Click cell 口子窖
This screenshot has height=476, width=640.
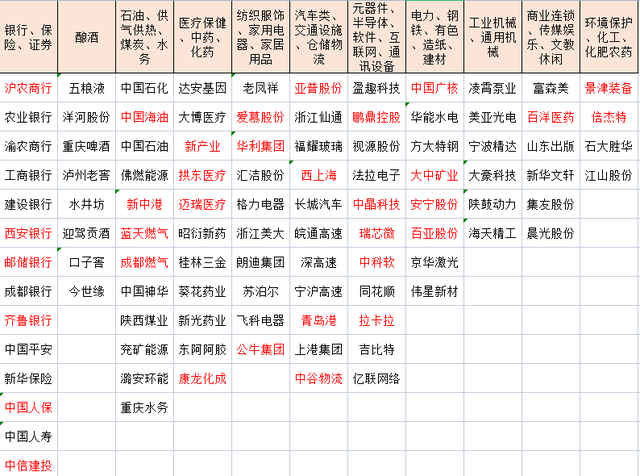click(x=87, y=262)
